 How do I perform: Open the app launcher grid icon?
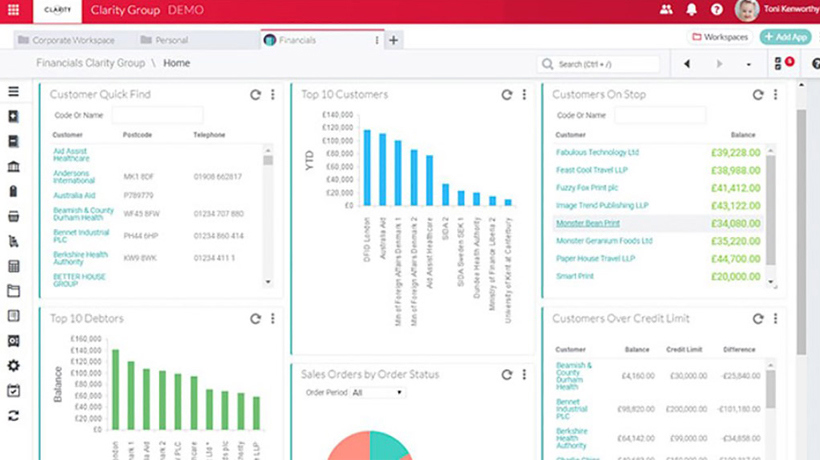[x=14, y=10]
